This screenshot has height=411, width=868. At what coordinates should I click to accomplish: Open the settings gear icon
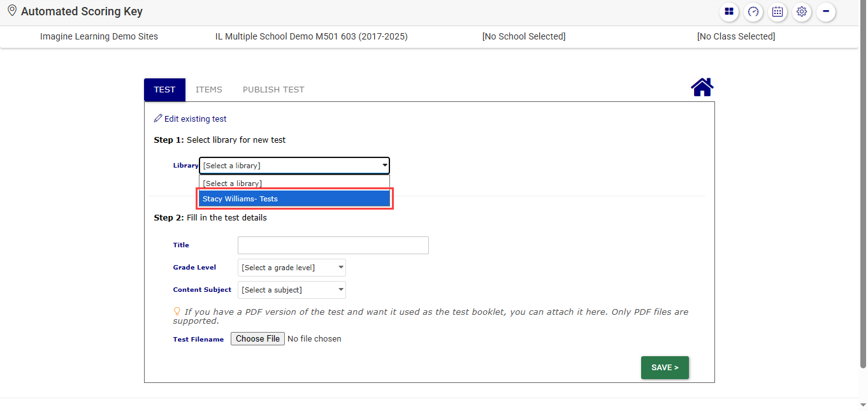pyautogui.click(x=801, y=12)
